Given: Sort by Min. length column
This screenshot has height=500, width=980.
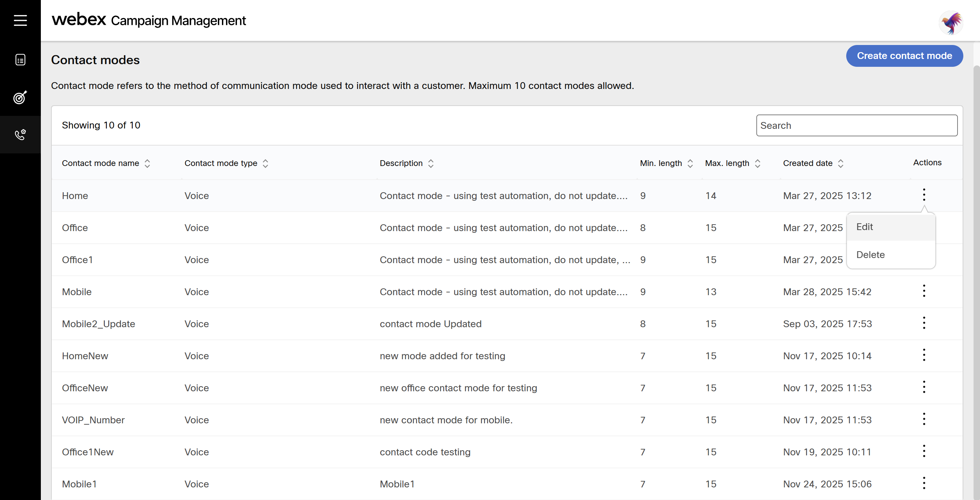Looking at the screenshot, I should click(x=690, y=163).
